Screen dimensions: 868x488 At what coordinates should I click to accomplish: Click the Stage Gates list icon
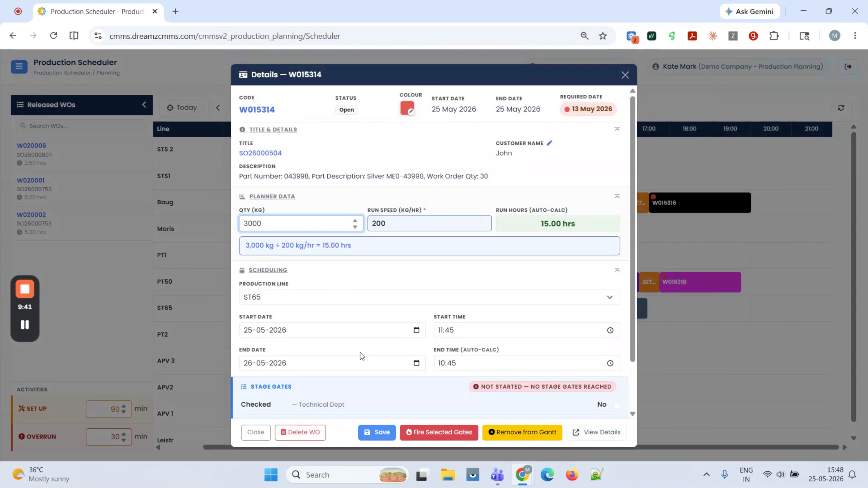tap(243, 386)
